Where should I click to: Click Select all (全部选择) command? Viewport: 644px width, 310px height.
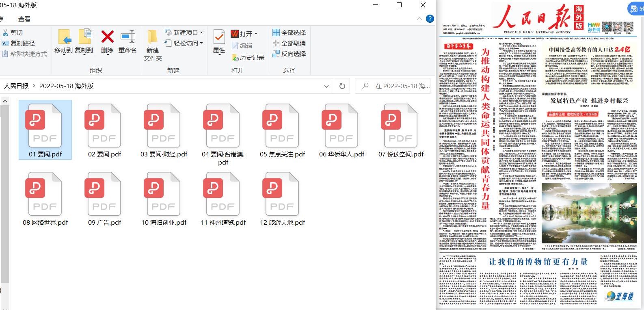pyautogui.click(x=289, y=33)
